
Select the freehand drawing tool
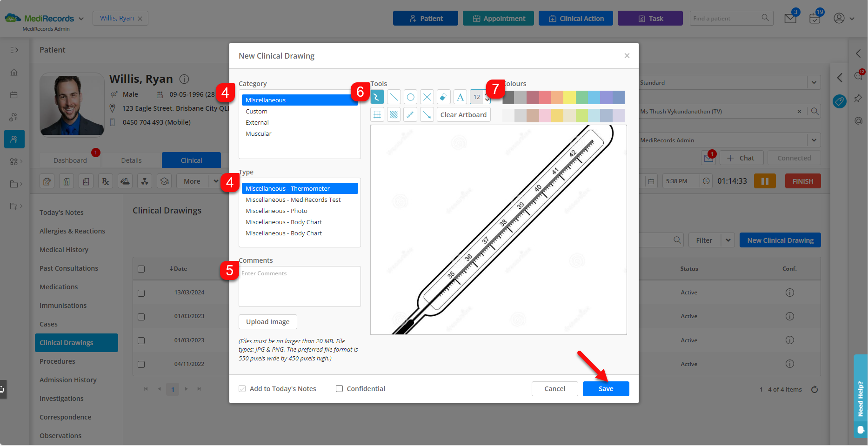click(x=377, y=97)
